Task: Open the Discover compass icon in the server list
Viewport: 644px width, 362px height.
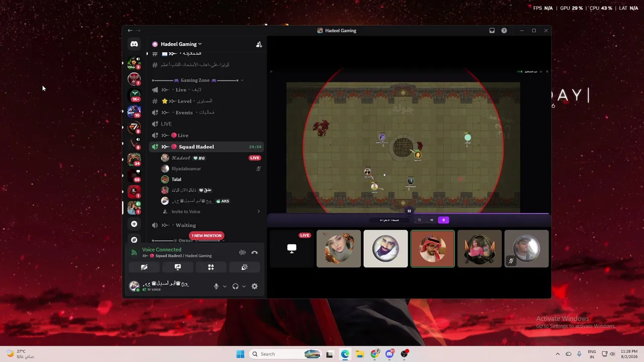Action: coord(134,240)
